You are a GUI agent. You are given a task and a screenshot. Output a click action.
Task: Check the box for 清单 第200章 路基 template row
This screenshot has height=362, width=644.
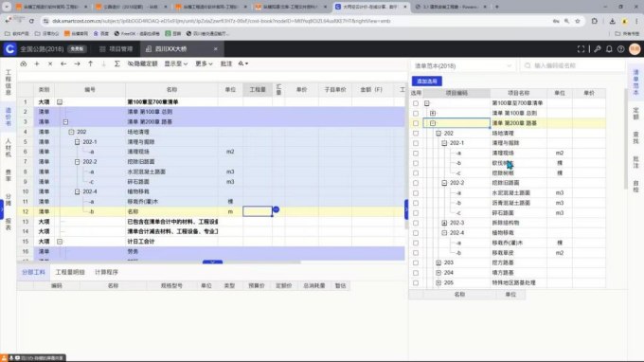click(x=416, y=123)
